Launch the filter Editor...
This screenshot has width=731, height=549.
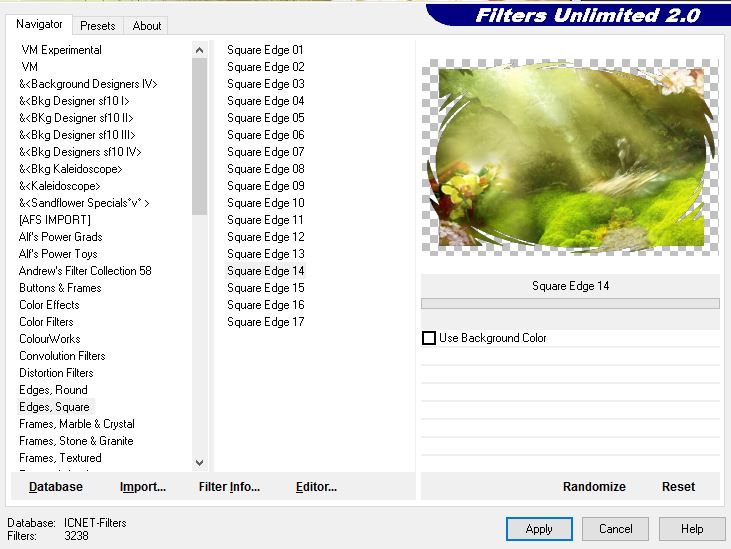click(x=316, y=487)
